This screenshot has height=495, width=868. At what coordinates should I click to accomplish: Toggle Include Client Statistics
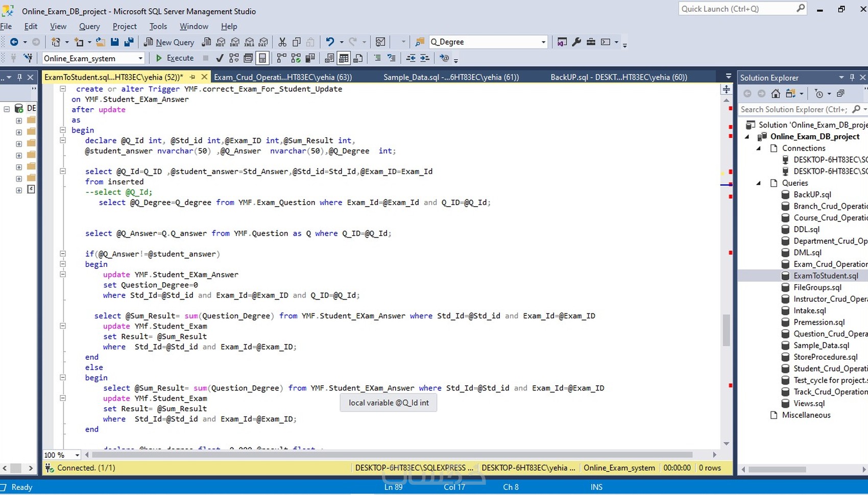coord(310,58)
